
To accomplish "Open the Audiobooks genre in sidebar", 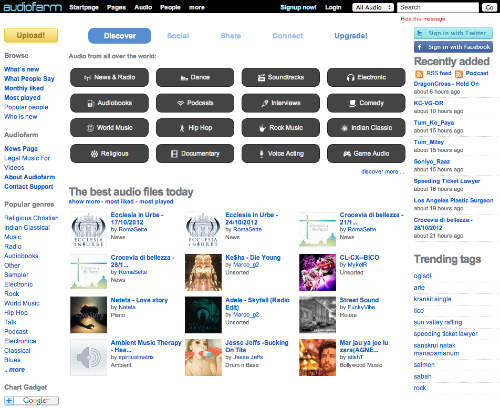I will coord(21,256).
